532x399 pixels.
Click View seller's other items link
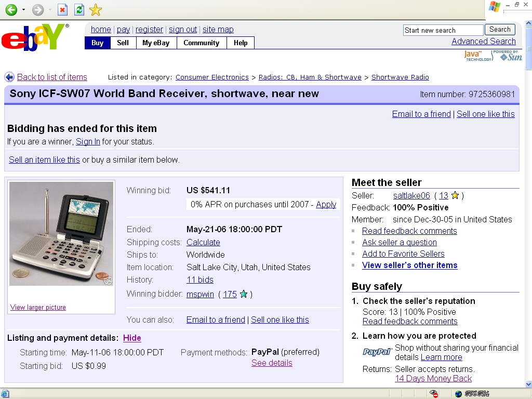click(x=409, y=265)
